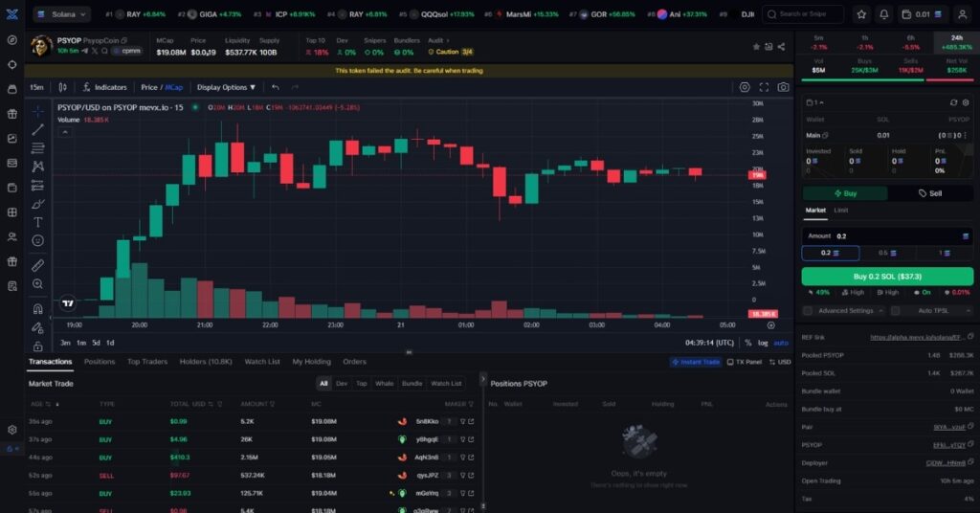This screenshot has height=513, width=980.
Task: Add PSYOP to favorites with the star icon
Action: [756, 47]
